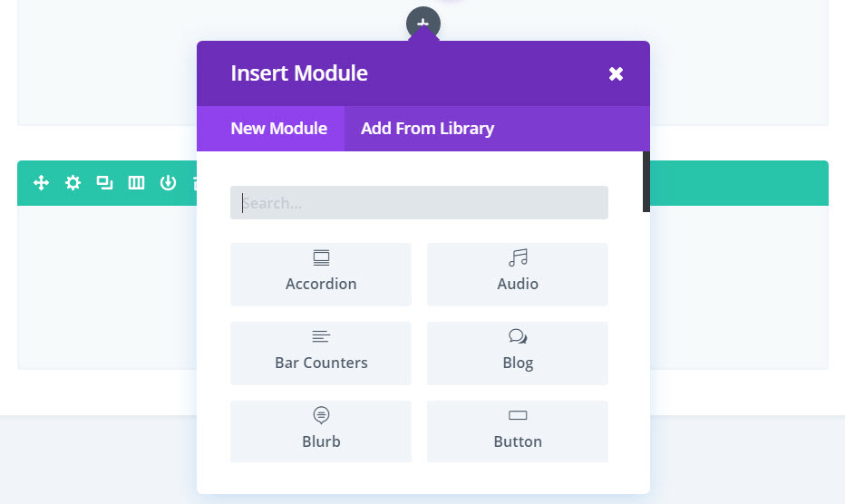Select the Blog module

pyautogui.click(x=518, y=353)
